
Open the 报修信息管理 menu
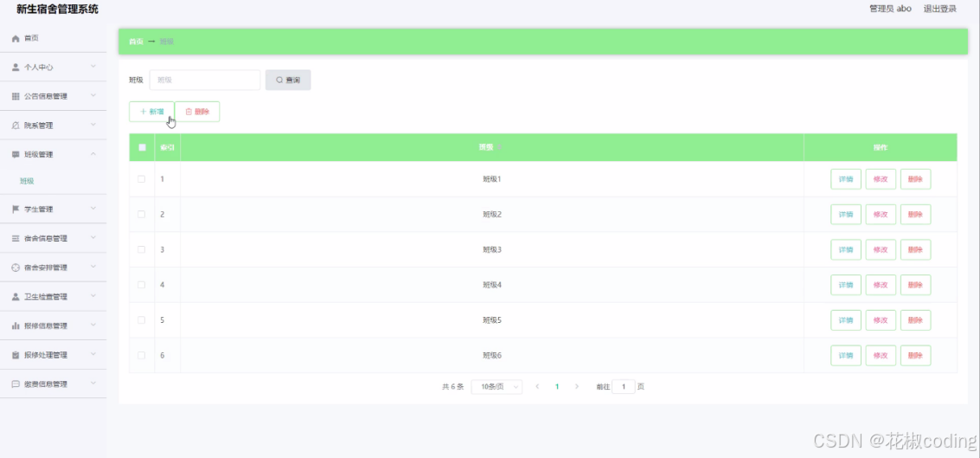[x=53, y=326]
